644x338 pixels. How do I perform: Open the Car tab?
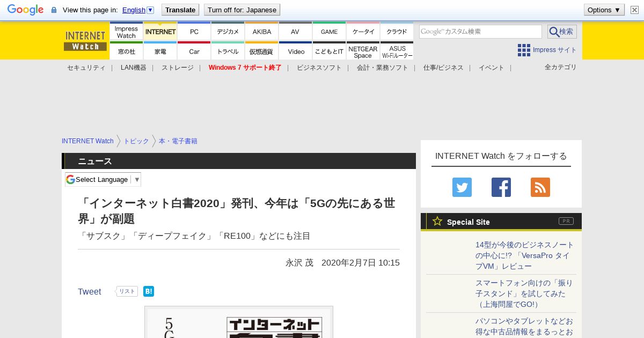[x=194, y=51]
